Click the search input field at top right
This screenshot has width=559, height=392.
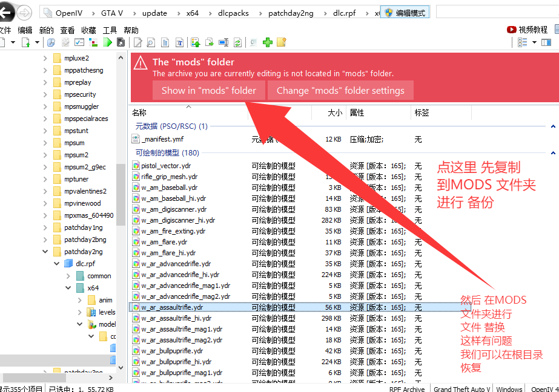click(497, 12)
